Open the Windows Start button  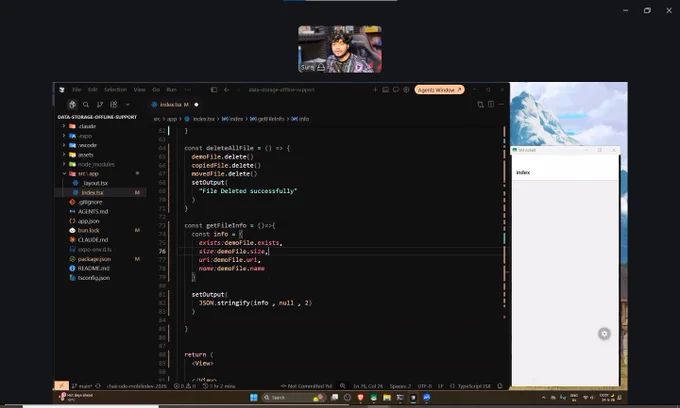click(x=254, y=397)
